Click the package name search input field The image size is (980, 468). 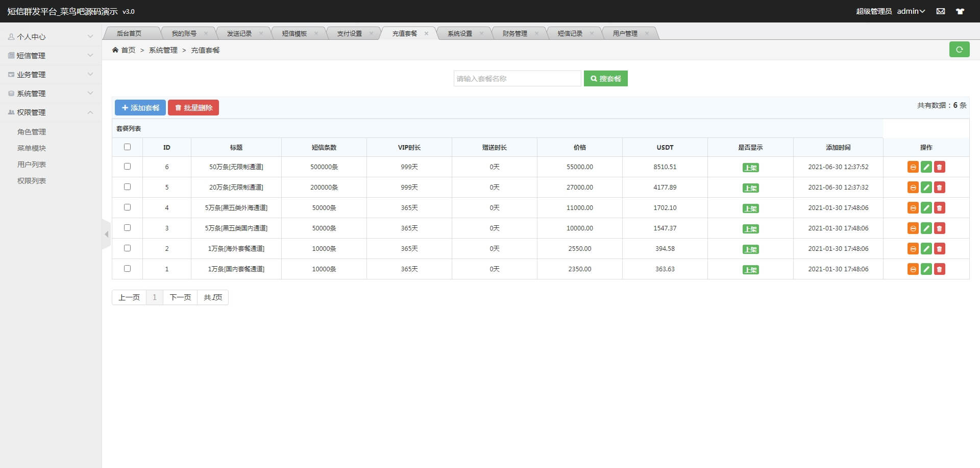coord(517,78)
